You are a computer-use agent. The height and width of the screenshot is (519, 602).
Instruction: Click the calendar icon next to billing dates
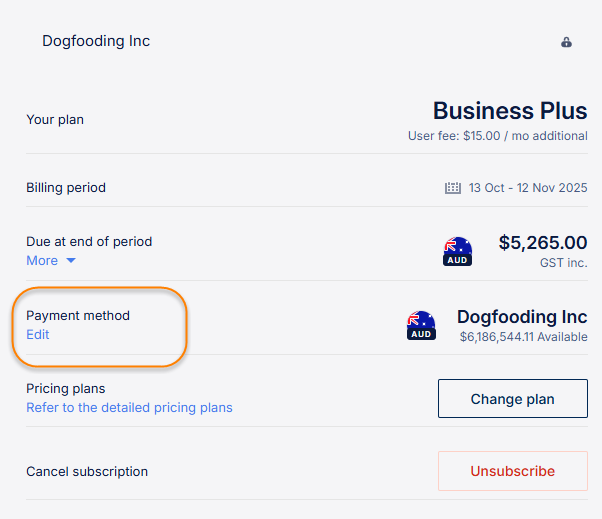pyautogui.click(x=452, y=188)
